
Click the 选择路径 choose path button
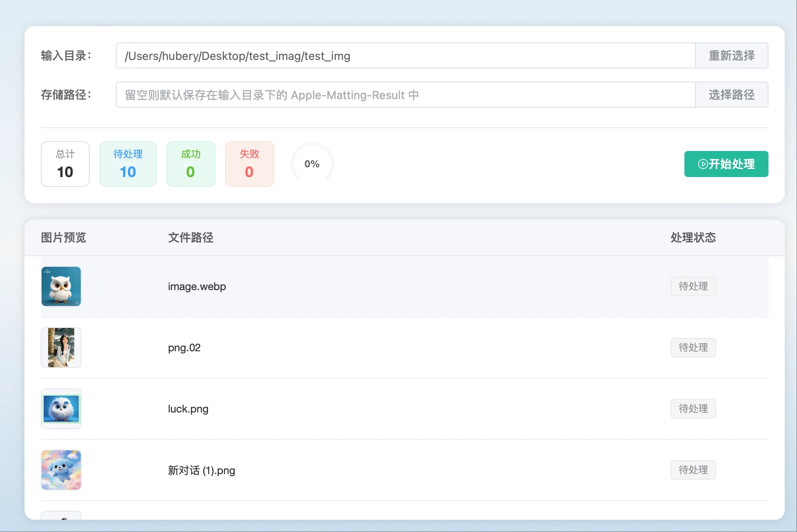(x=732, y=95)
